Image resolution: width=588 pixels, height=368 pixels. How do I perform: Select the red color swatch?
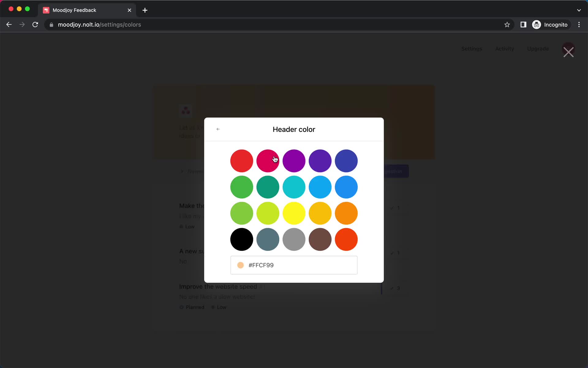(x=242, y=161)
